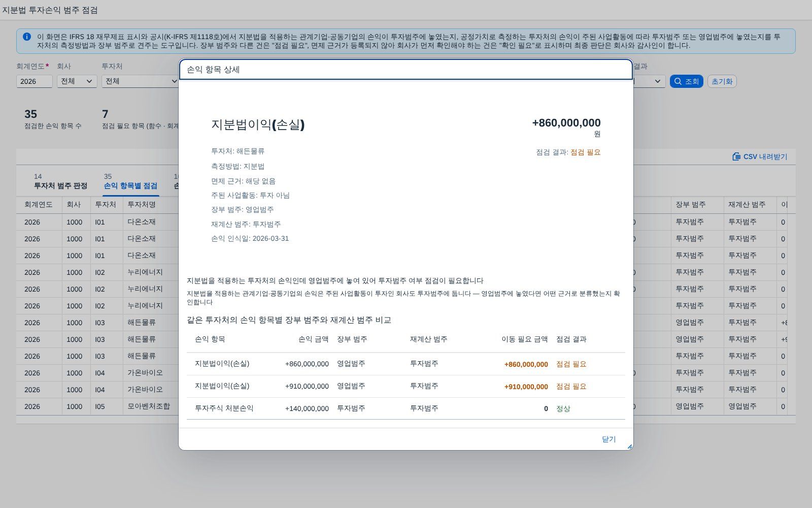The height and width of the screenshot is (508, 812).
Task: Switch to 투자처 범주 판정 tab
Action: pos(60,181)
